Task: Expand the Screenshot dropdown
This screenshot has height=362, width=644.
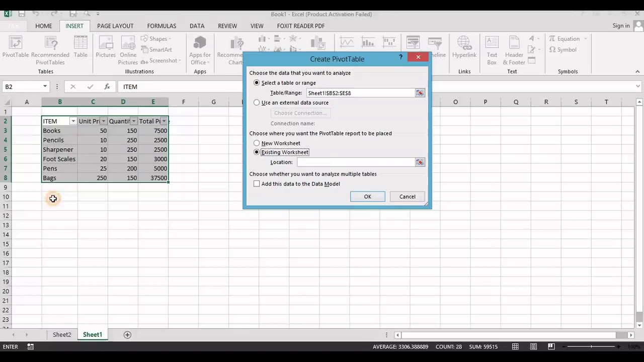Action: 180,61
